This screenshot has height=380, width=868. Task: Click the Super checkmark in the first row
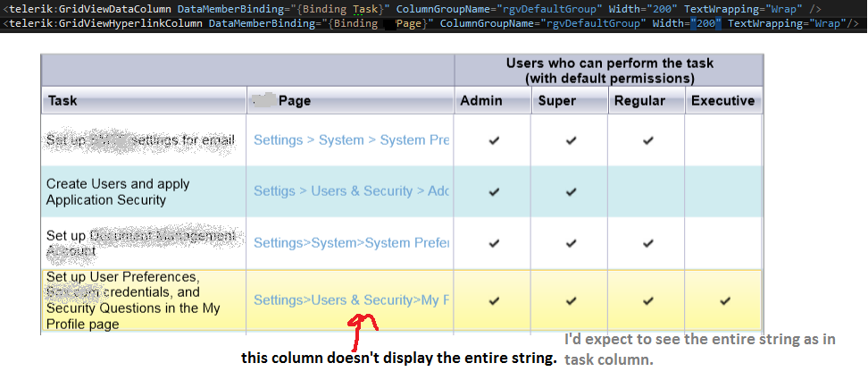pyautogui.click(x=570, y=140)
